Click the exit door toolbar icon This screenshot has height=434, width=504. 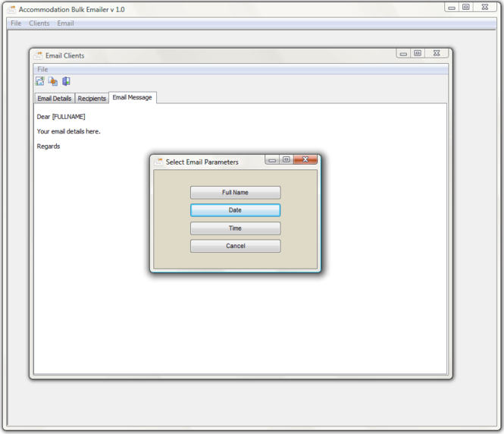click(x=66, y=81)
